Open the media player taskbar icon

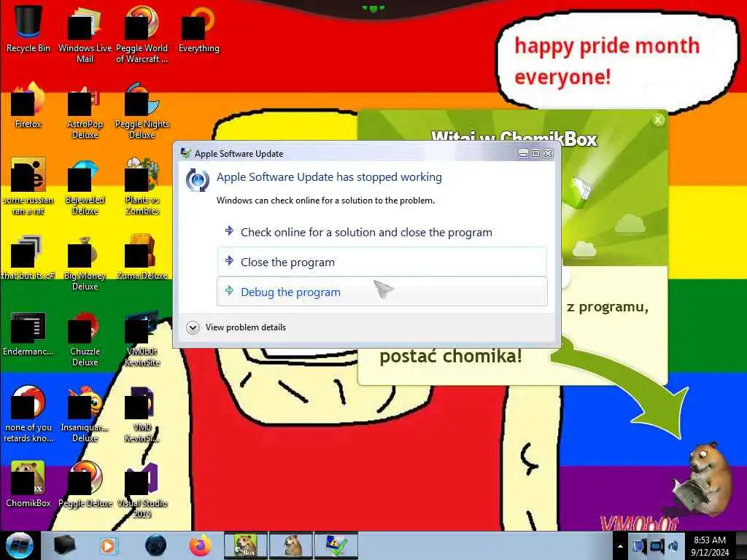click(x=108, y=545)
